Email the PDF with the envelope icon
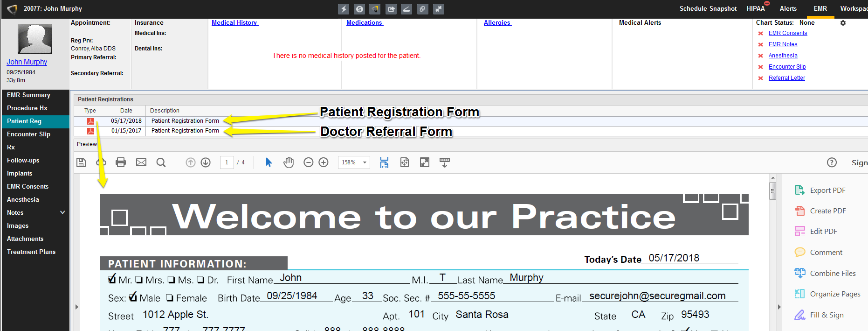The width and height of the screenshot is (868, 331). click(141, 162)
